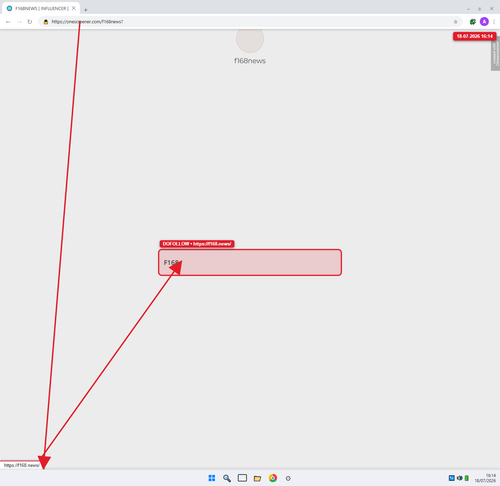Reload the page with the refresh icon
The image size is (500, 486).
(30, 22)
